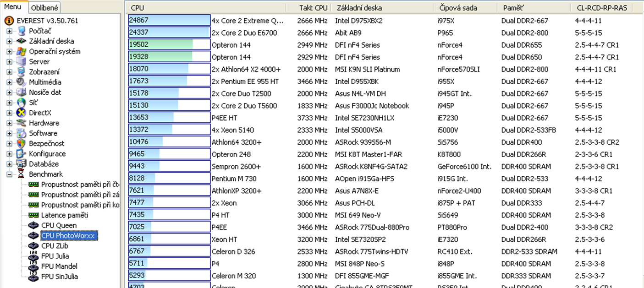Click the Konfigurace icon in tree
Viewport: 644px width, 288px height.
[x=21, y=154]
